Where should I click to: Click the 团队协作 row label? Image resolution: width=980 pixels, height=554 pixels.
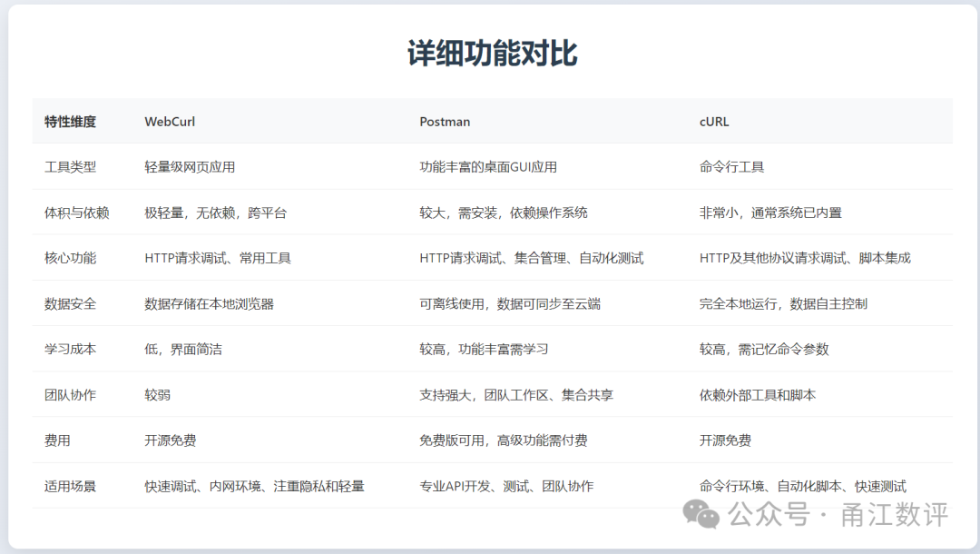click(70, 395)
